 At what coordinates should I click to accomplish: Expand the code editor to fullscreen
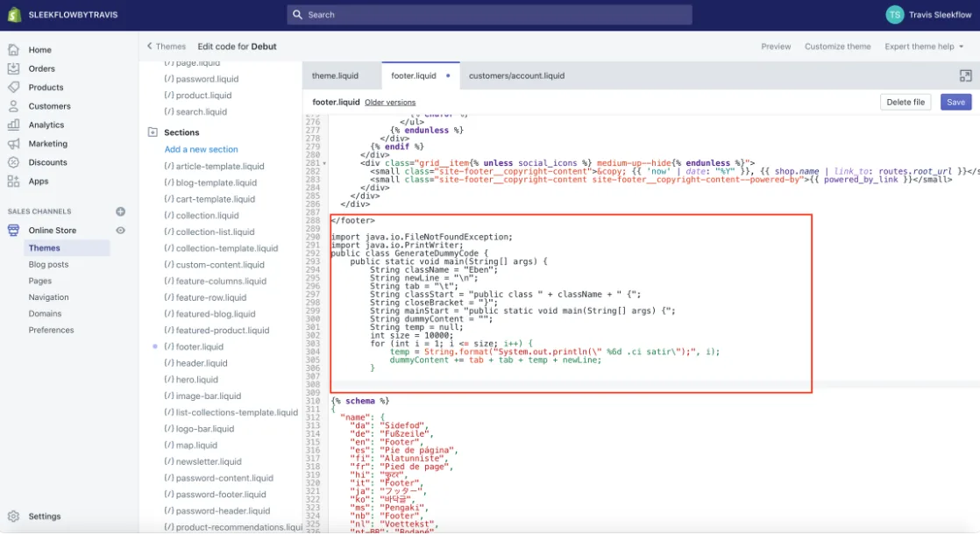[x=966, y=75]
